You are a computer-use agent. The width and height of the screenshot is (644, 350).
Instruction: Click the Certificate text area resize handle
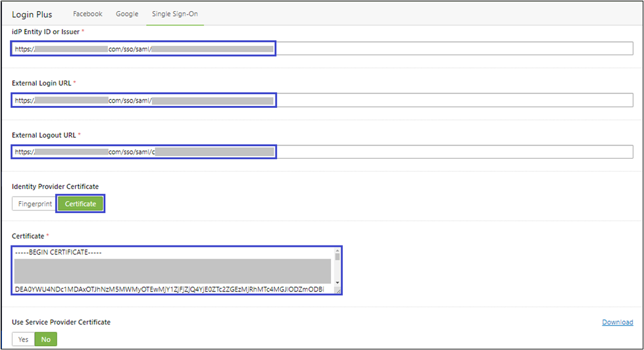coord(338,291)
